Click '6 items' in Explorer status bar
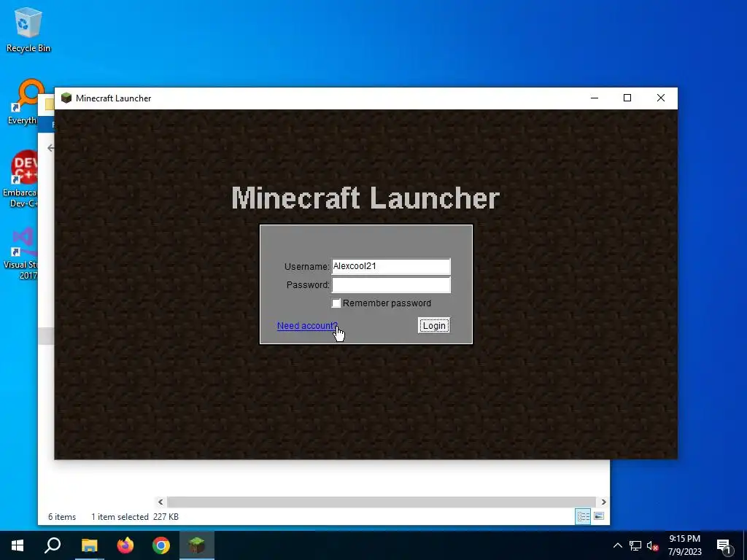The height and width of the screenshot is (560, 747). [x=62, y=517]
